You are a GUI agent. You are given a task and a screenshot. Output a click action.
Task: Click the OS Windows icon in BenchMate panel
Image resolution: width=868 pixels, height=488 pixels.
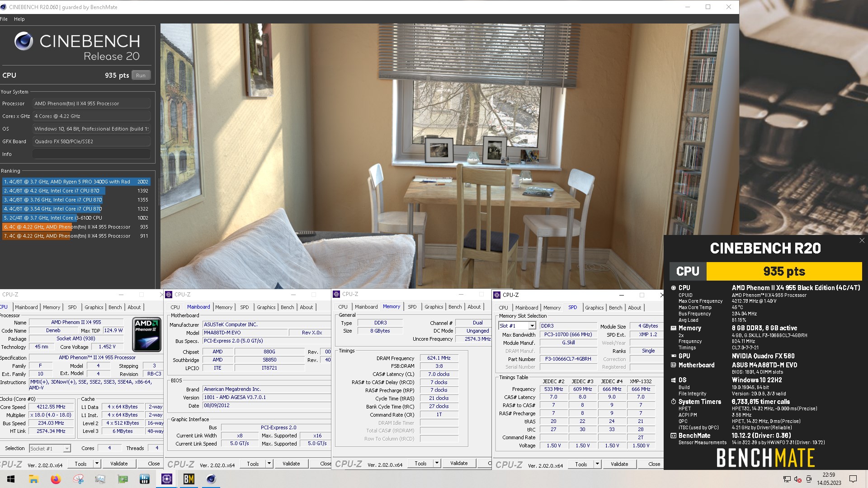(674, 380)
